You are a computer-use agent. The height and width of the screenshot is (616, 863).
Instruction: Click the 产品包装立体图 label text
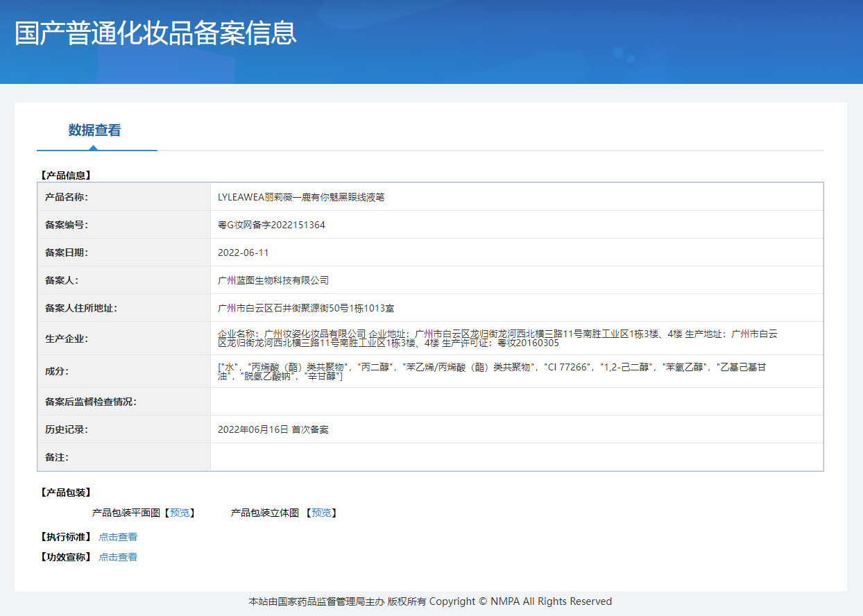click(265, 513)
